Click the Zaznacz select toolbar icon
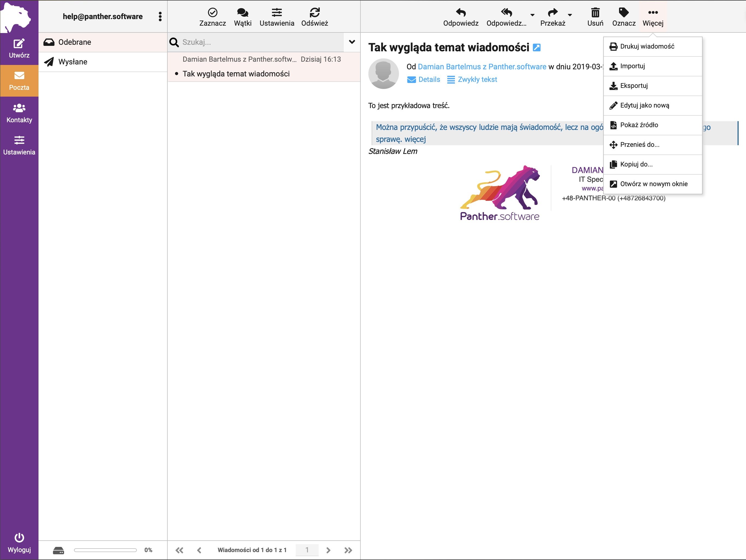Image resolution: width=746 pixels, height=560 pixels. (212, 13)
